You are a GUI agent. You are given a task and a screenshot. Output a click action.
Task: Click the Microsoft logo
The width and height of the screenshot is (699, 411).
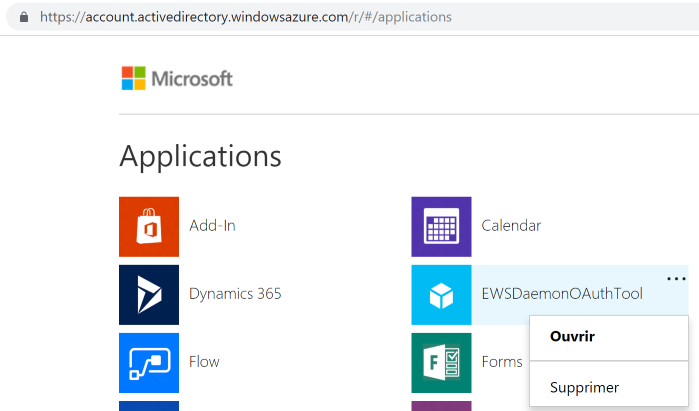[177, 78]
